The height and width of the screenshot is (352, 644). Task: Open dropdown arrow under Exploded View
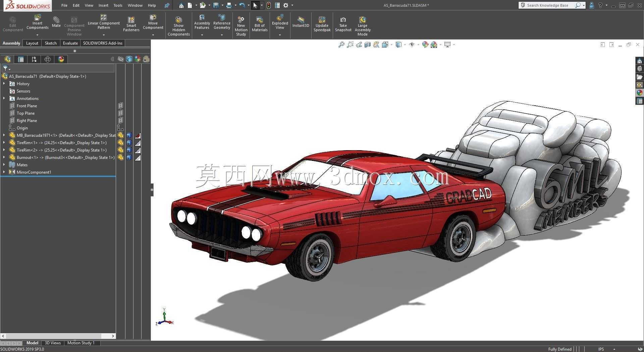coord(280,35)
